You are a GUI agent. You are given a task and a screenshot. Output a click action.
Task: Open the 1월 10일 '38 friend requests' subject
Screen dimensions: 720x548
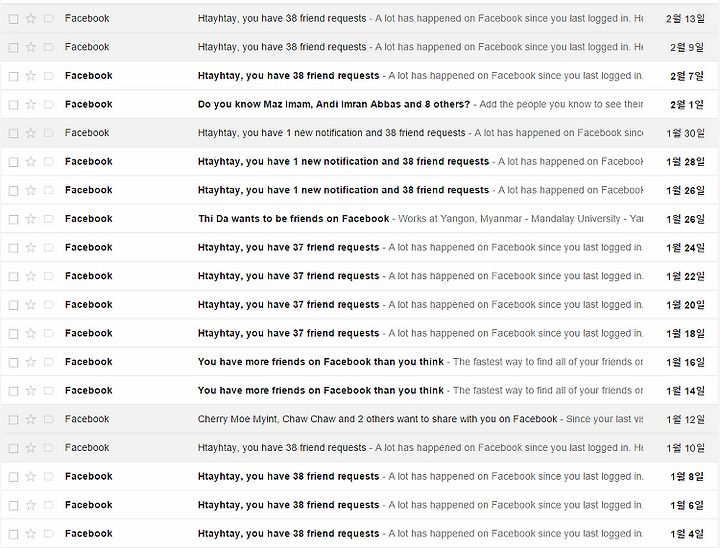point(282,448)
